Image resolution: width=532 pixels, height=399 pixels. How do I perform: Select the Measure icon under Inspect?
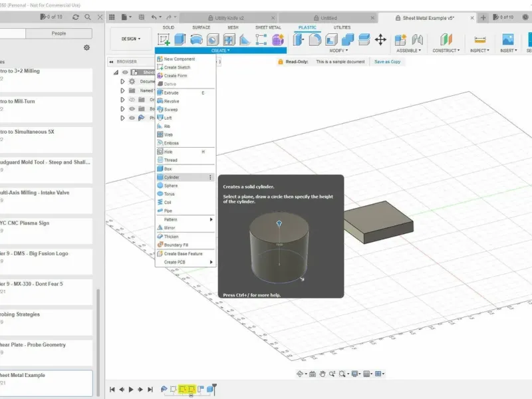tap(480, 39)
